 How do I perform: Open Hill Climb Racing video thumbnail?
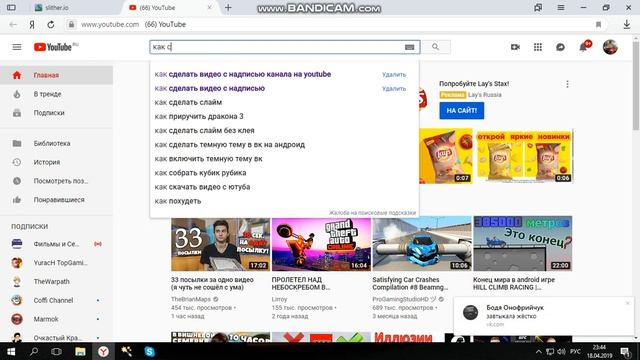[522, 244]
